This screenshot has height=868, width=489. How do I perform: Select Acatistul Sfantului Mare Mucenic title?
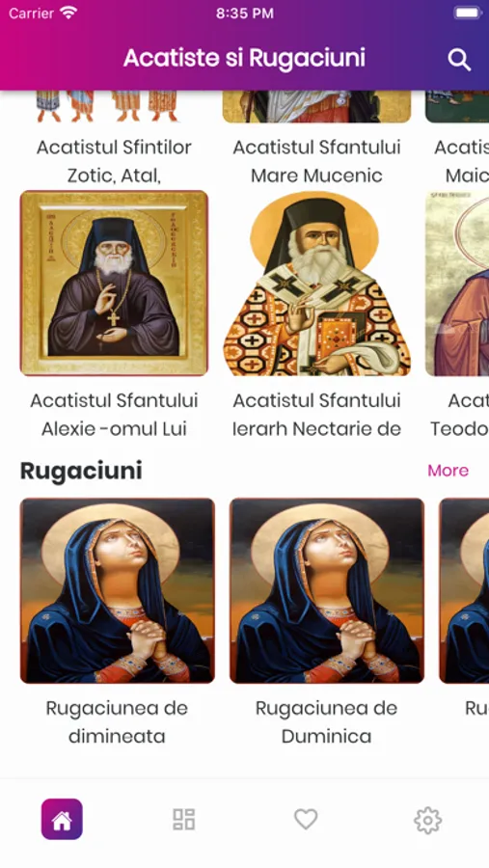click(316, 161)
